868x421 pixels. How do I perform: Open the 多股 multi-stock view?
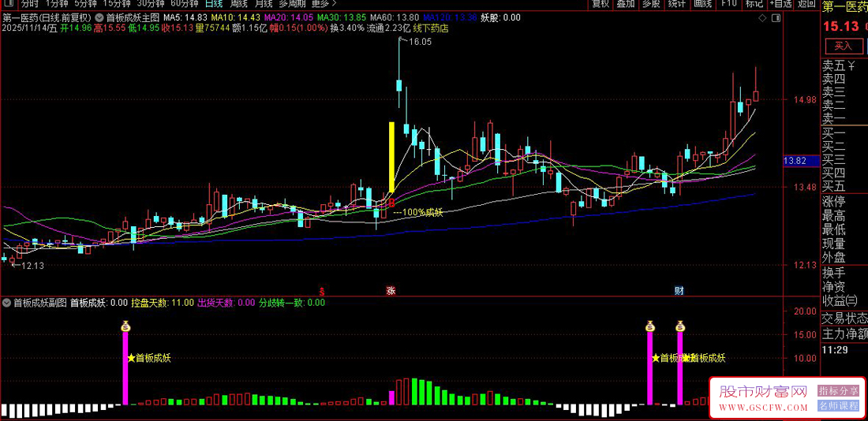pos(652,5)
